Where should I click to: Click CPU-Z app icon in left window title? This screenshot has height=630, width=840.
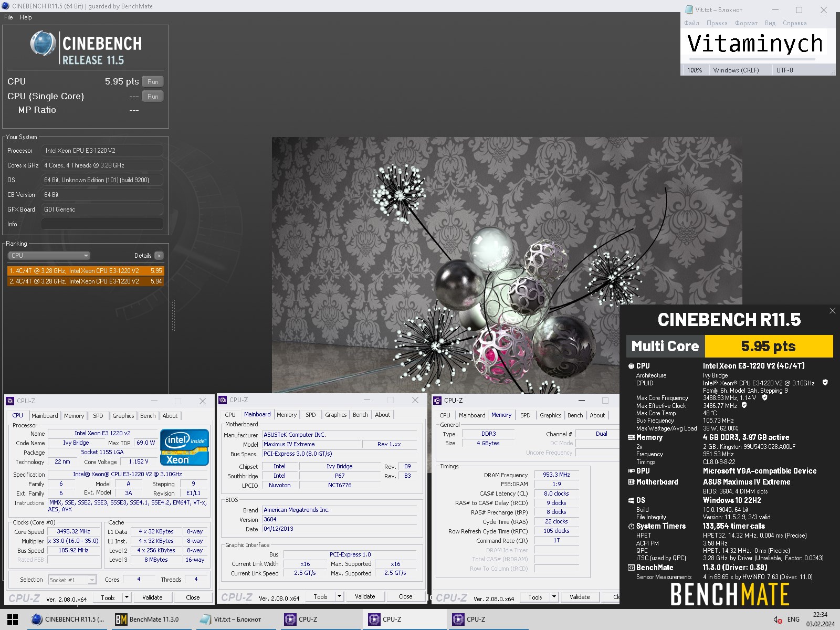[10, 401]
